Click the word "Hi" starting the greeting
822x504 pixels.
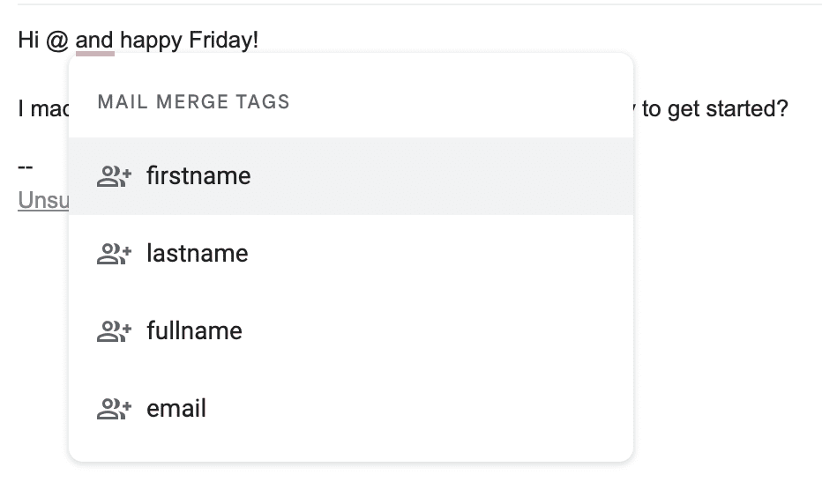(28, 41)
